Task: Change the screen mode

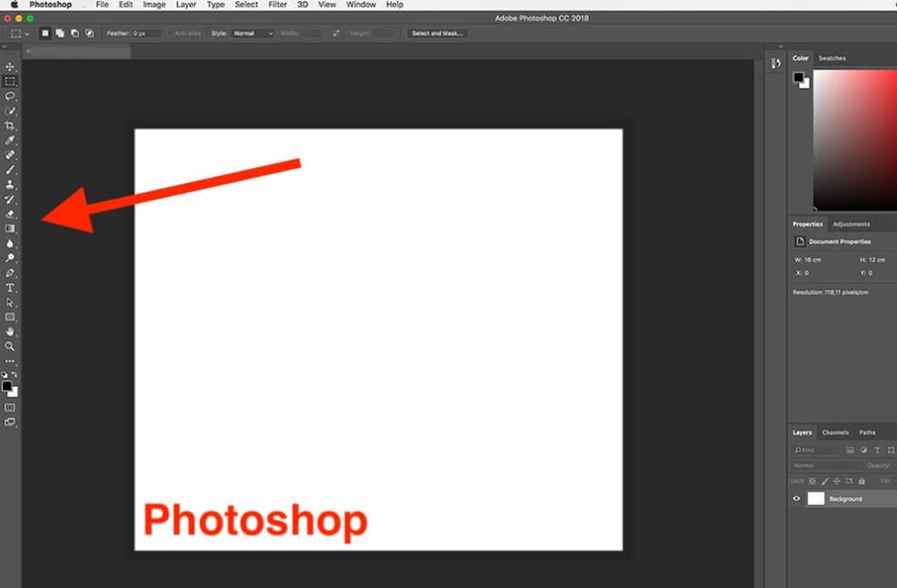Action: (x=10, y=422)
